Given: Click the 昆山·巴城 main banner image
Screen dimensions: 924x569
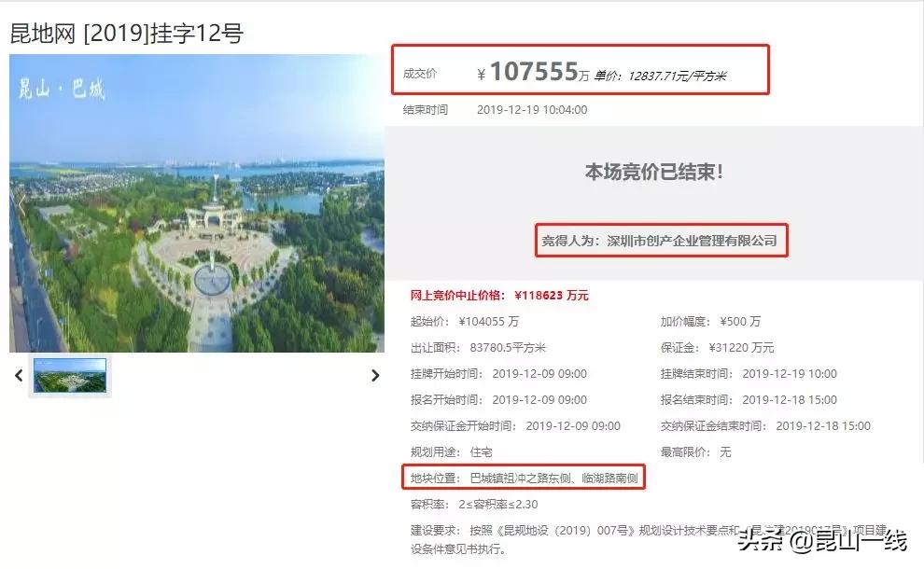Looking at the screenshot, I should coord(198,205).
